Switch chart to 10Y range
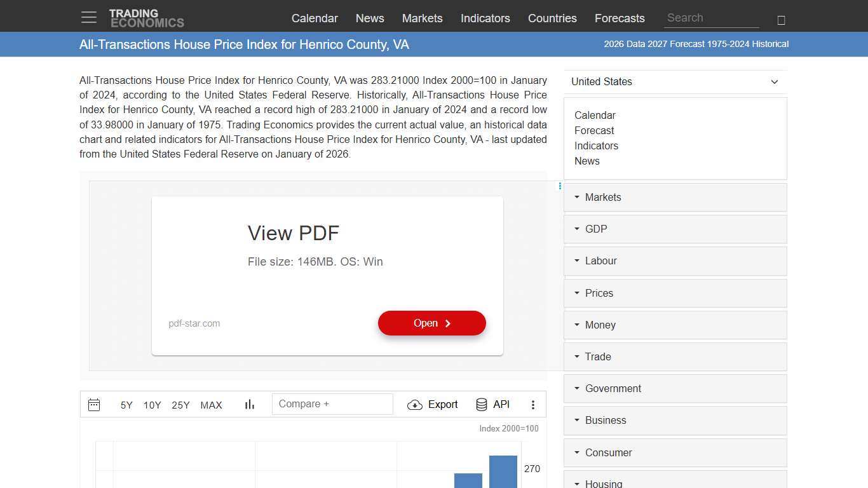This screenshot has height=488, width=868. pyautogui.click(x=153, y=405)
